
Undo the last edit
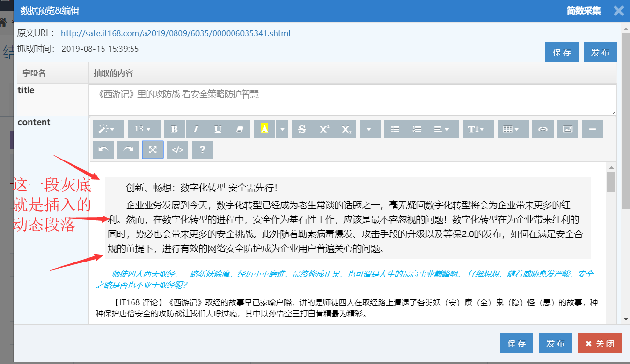(x=103, y=150)
